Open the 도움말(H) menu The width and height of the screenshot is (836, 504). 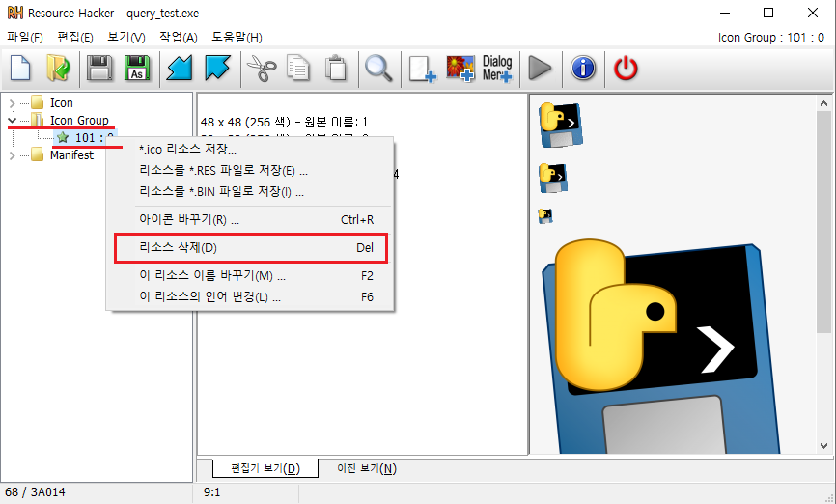tap(237, 38)
